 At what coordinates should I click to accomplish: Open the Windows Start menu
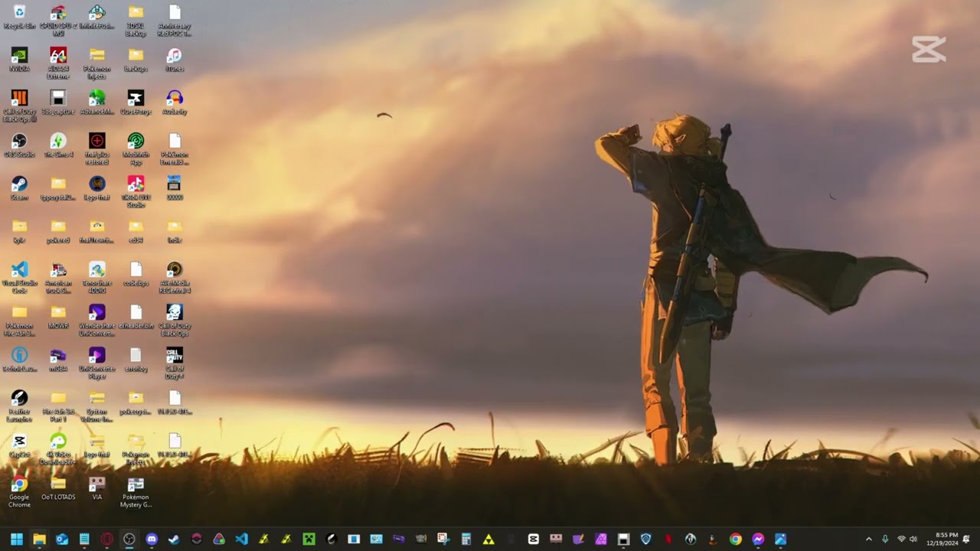tap(17, 539)
